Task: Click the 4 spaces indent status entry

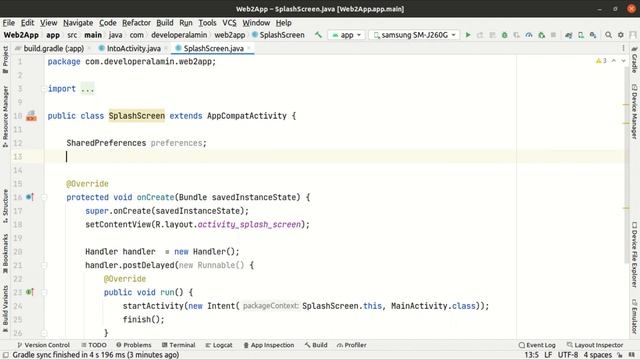Action: coord(598,355)
